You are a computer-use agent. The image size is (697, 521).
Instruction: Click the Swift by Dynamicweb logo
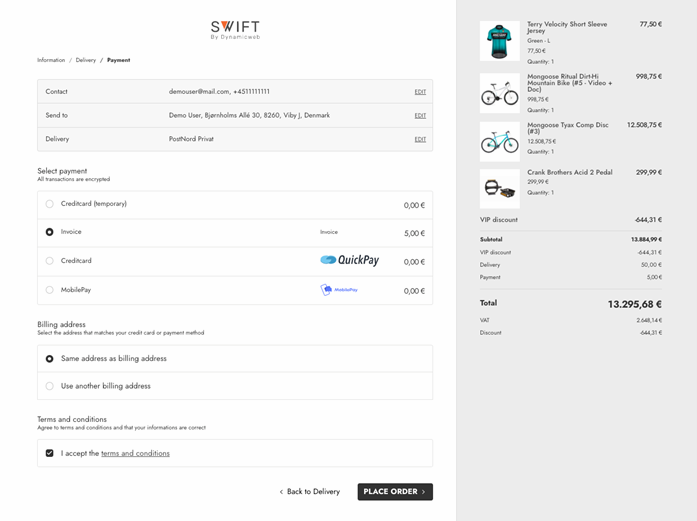click(235, 30)
